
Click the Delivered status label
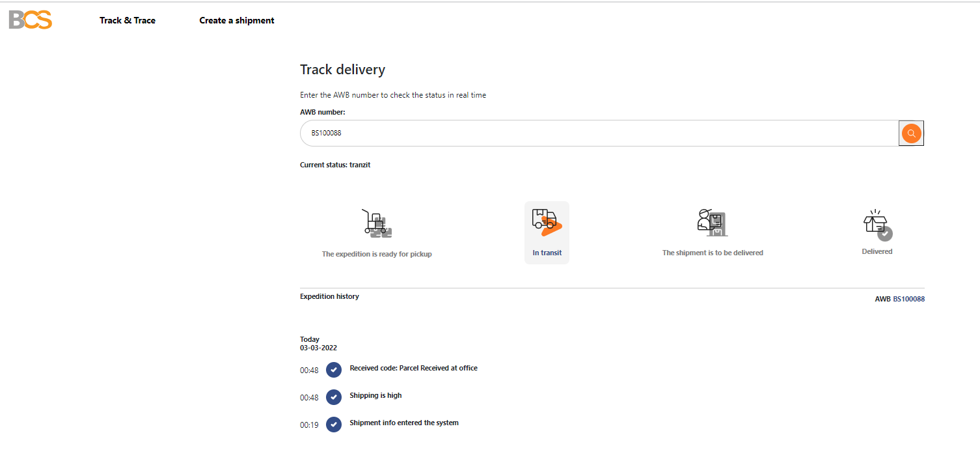pyautogui.click(x=877, y=251)
